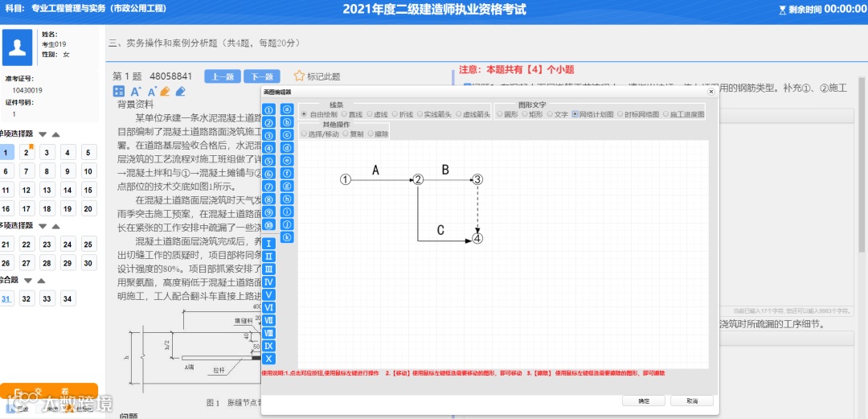
Task: Insert circled number ① node symbol
Action: [268, 109]
